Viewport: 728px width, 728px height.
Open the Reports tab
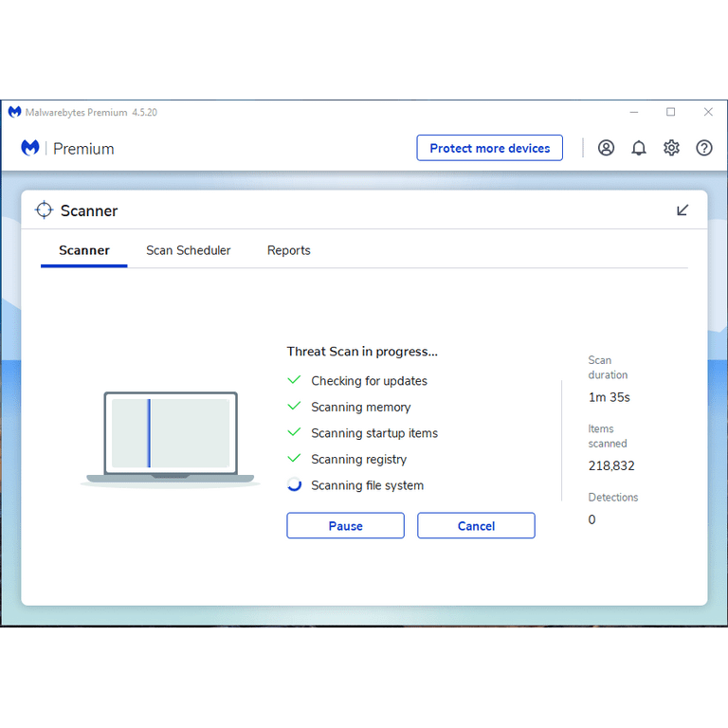(288, 250)
